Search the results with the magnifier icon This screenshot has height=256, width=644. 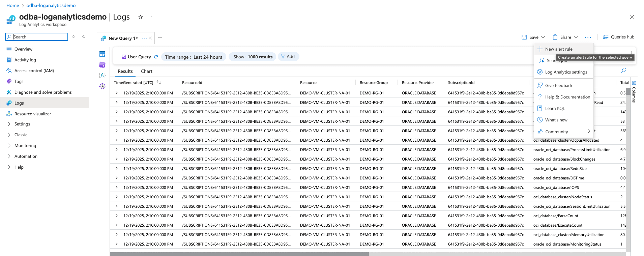click(623, 70)
